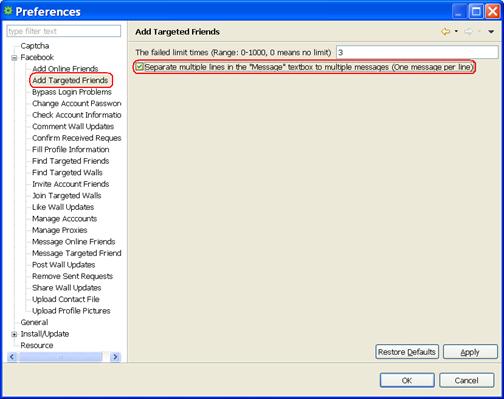Minimize the Preferences window
This screenshot has height=399, width=504.
pyautogui.click(x=459, y=11)
